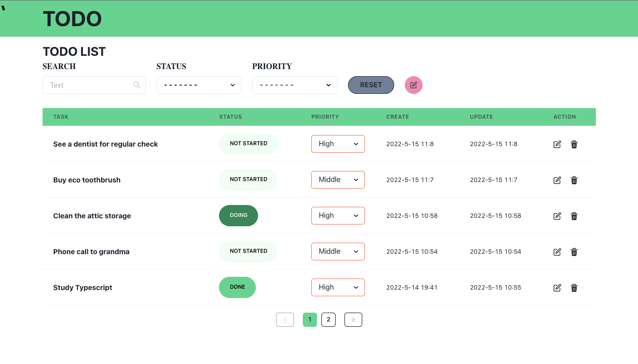The image size is (638, 364).
Task: Open the PRIORITY filter dropdown
Action: 294,85
